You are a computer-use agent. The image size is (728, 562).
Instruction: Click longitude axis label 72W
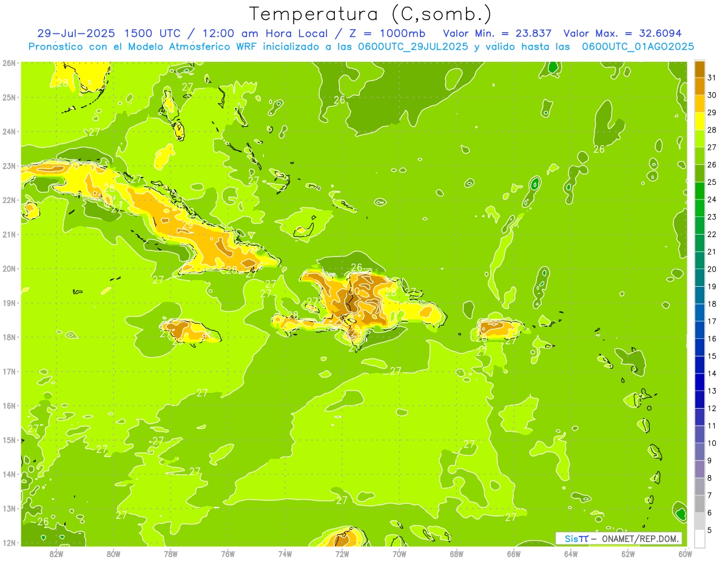(x=342, y=554)
